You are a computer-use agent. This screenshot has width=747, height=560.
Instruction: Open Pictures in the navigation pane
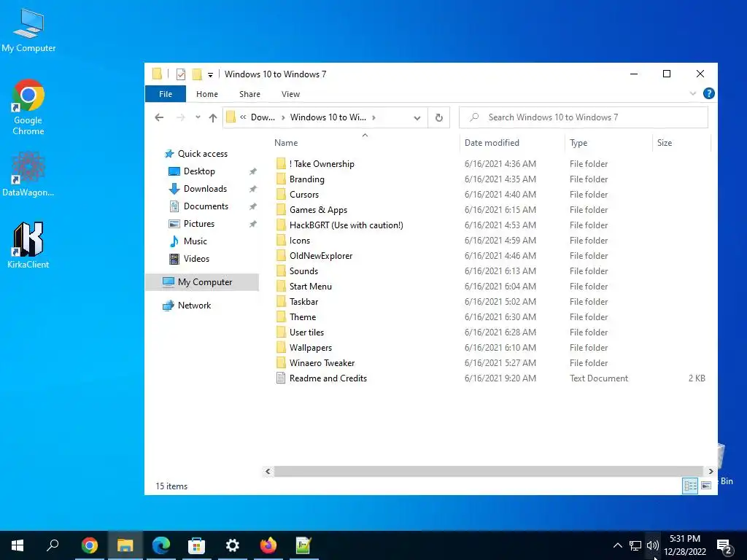coord(192,224)
